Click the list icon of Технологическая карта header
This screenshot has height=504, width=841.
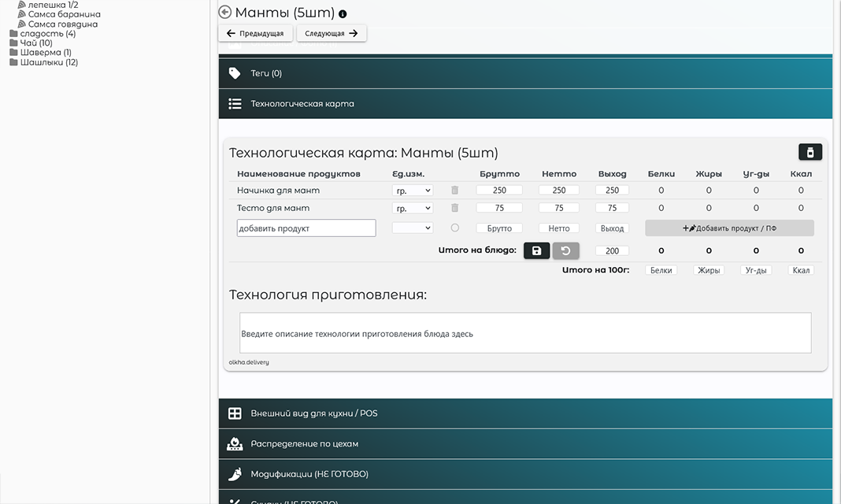235,103
